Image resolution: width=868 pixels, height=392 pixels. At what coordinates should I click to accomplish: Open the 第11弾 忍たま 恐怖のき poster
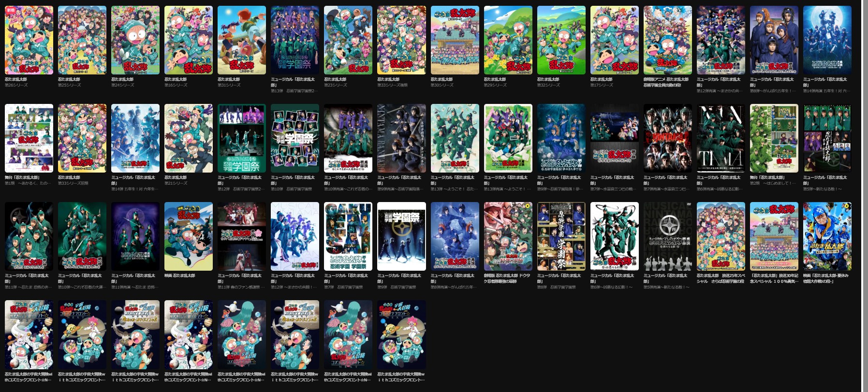pos(29,236)
